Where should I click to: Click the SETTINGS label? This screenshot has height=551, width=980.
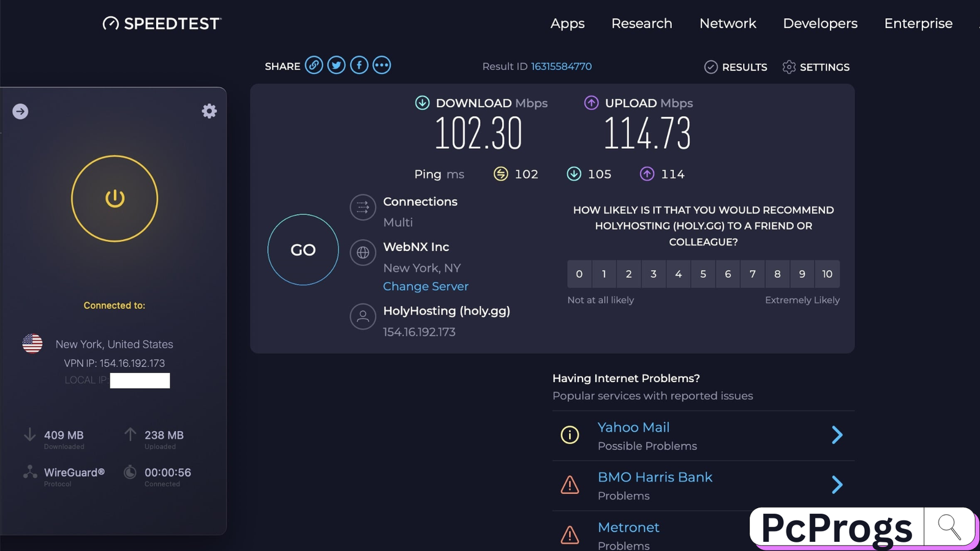point(824,67)
